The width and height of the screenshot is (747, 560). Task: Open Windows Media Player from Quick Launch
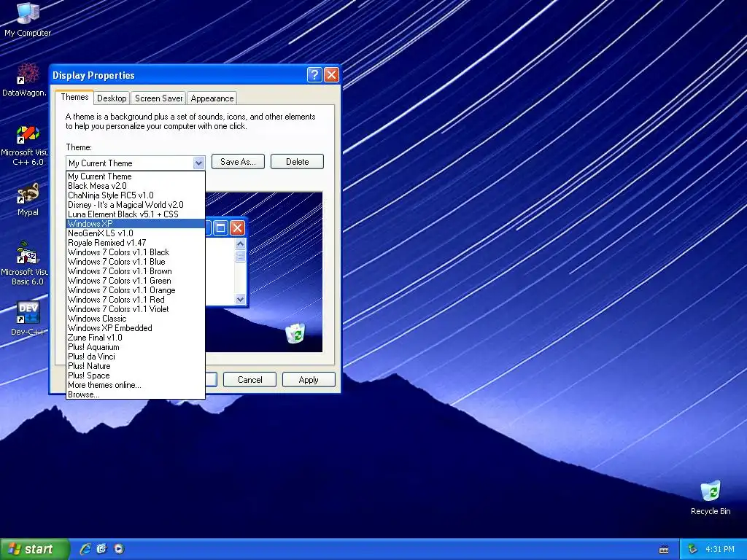(119, 549)
